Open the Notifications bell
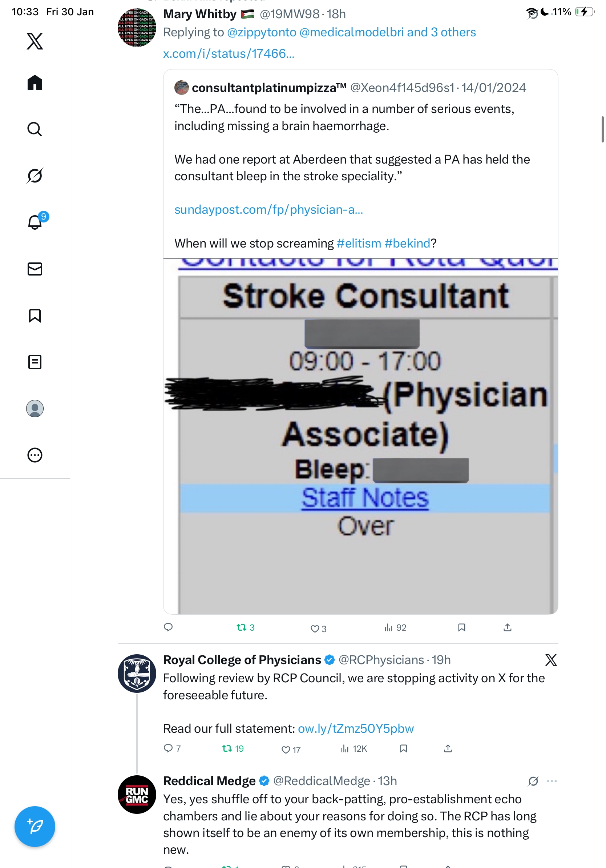The width and height of the screenshot is (606, 868). coord(35,222)
